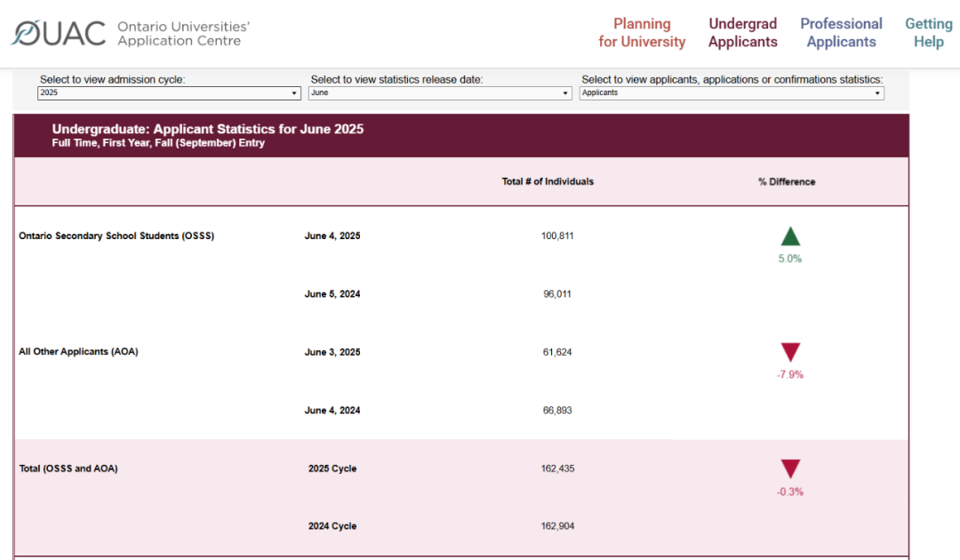960x560 pixels.
Task: Open the Undergrad Applicants menu
Action: (x=742, y=33)
